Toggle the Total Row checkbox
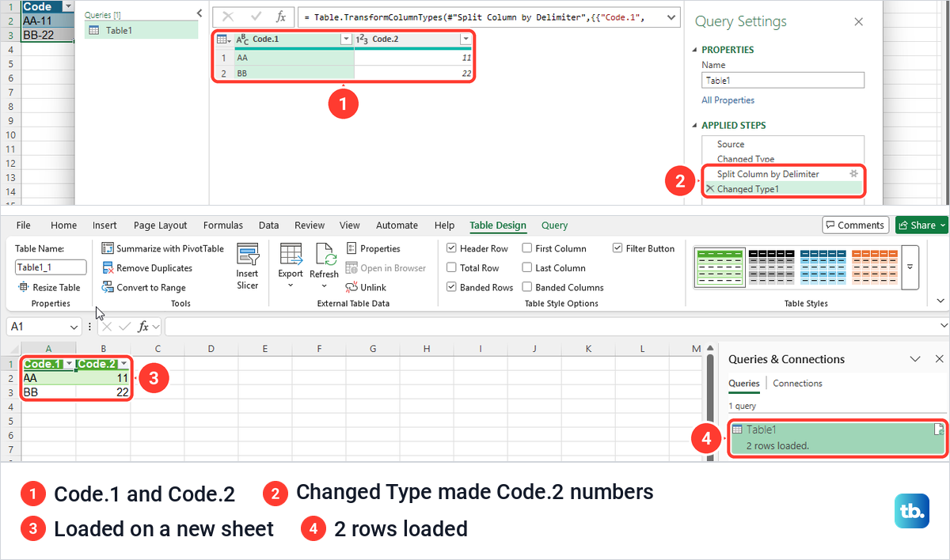 pos(451,268)
